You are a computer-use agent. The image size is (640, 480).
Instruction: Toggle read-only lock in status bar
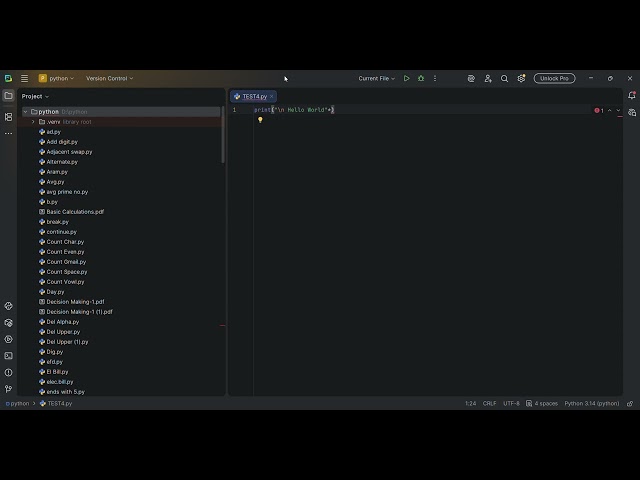coord(630,404)
